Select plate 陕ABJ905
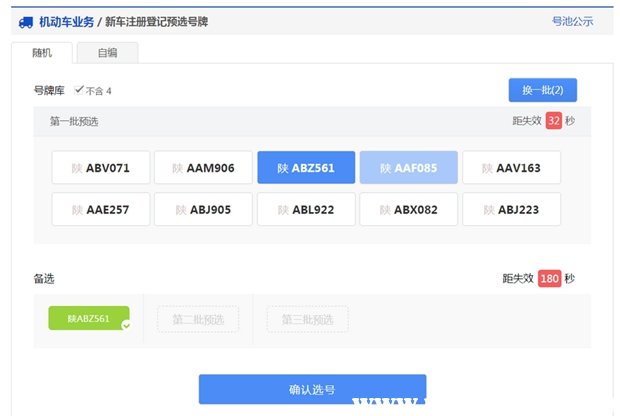Screen dimensions: 620x416 [203, 209]
